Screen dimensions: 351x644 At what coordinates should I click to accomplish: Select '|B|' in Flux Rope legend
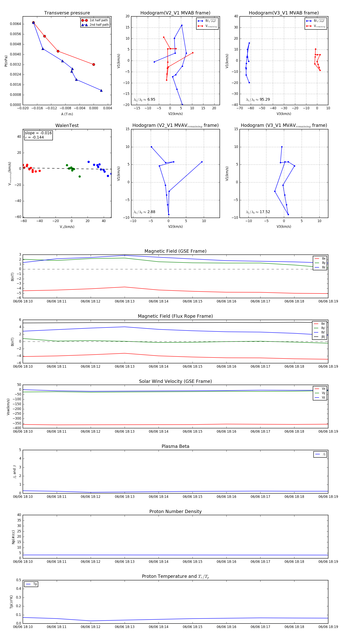[320, 337]
